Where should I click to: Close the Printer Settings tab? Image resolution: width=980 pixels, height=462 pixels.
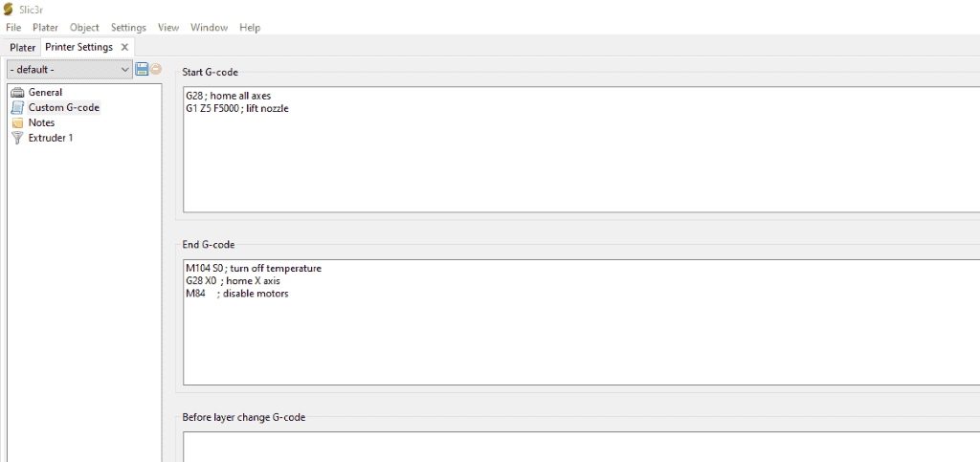(124, 47)
